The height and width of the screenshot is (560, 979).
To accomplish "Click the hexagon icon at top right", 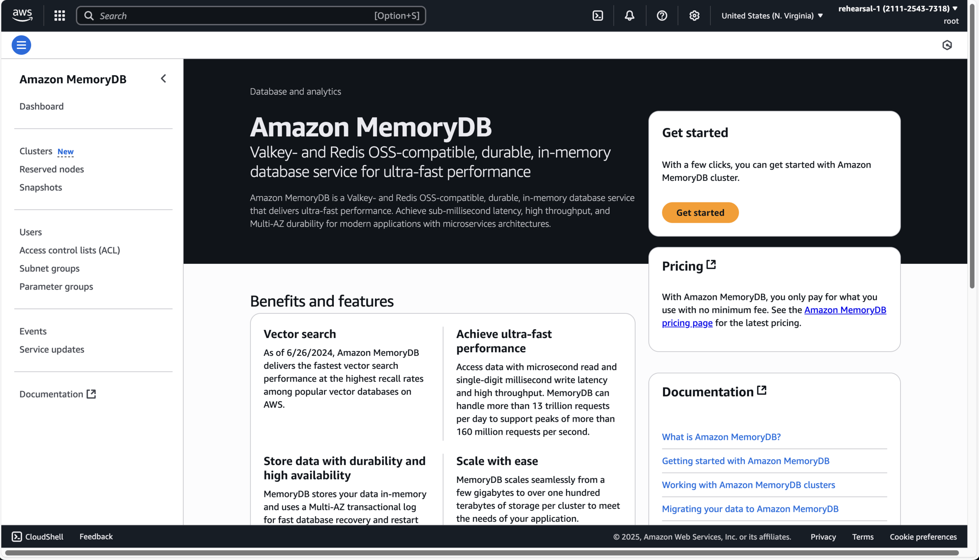I will pos(947,45).
